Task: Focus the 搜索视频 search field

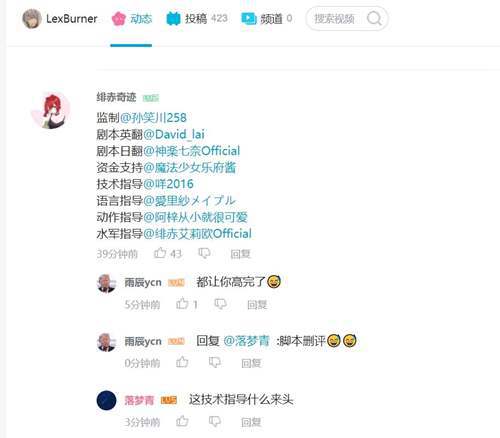Action: (334, 19)
